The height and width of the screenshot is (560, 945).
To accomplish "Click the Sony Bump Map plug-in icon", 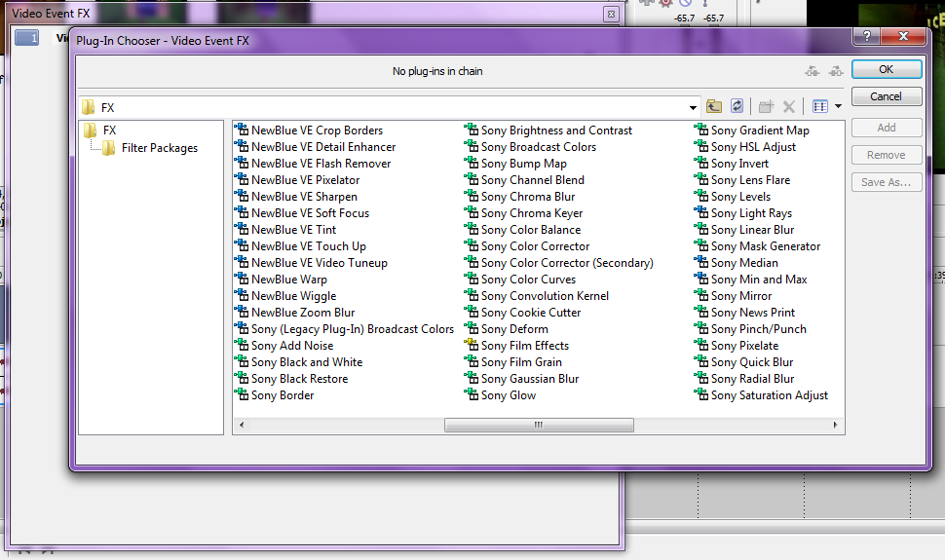I will (x=472, y=162).
